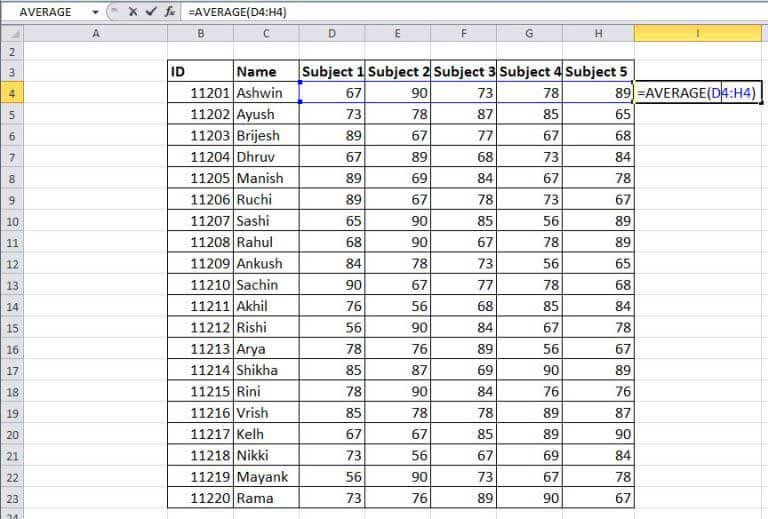Image resolution: width=768 pixels, height=519 pixels.
Task: Click Kelh's Subject 5 score 90
Action: pyautogui.click(x=598, y=434)
